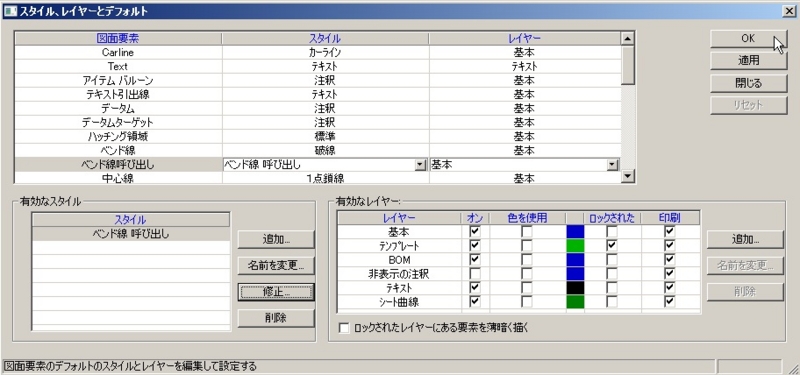Click scroll down arrow of element table
The height and width of the screenshot is (375, 800).
point(628,176)
